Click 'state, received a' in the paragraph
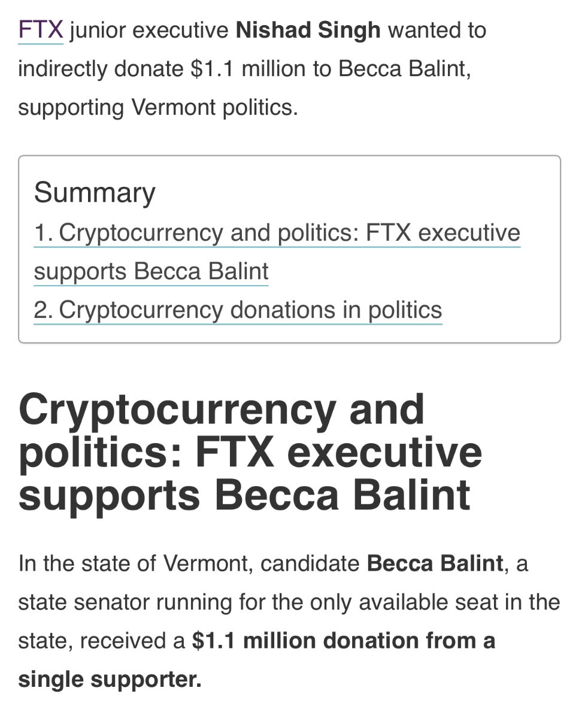588x712 pixels. tap(102, 641)
